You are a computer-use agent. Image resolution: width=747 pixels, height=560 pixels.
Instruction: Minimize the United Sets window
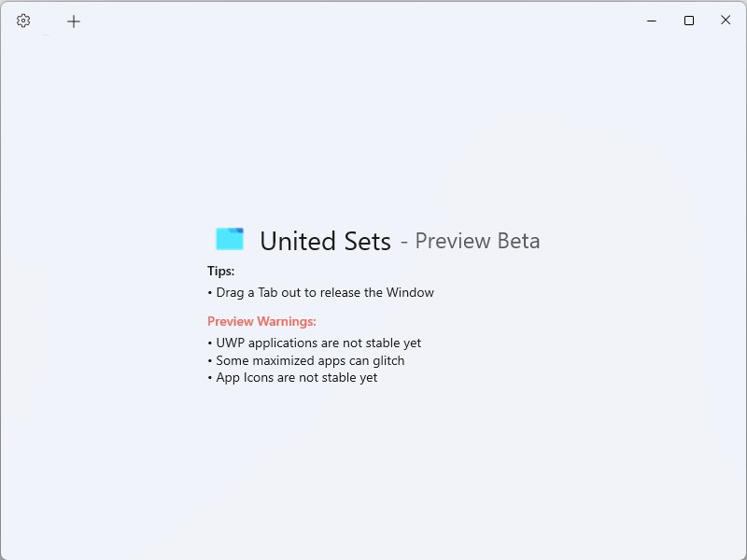pos(652,21)
